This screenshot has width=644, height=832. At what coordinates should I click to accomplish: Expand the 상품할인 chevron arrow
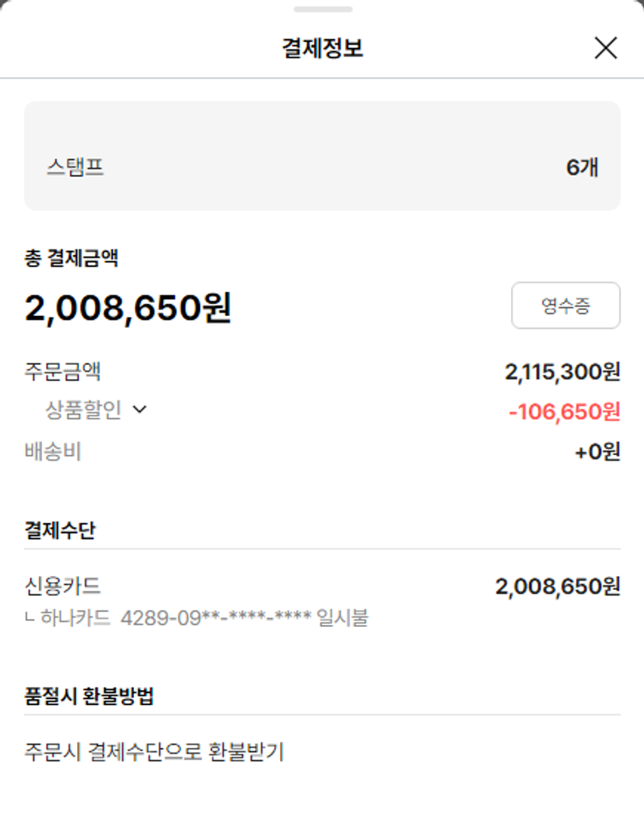[140, 410]
